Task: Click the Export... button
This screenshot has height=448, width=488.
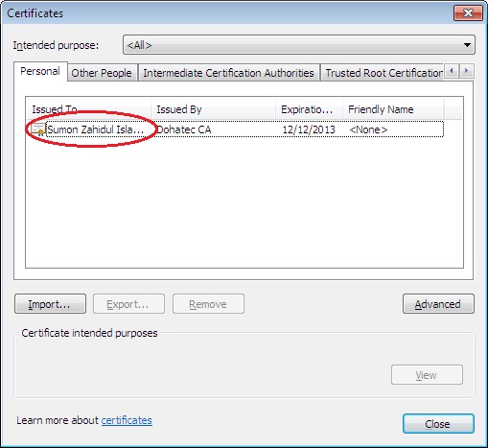Action: [x=128, y=304]
